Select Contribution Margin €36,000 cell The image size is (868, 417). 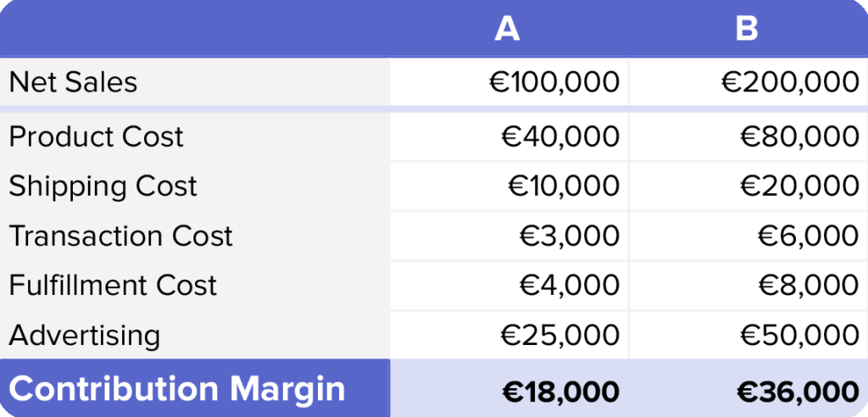(798, 391)
